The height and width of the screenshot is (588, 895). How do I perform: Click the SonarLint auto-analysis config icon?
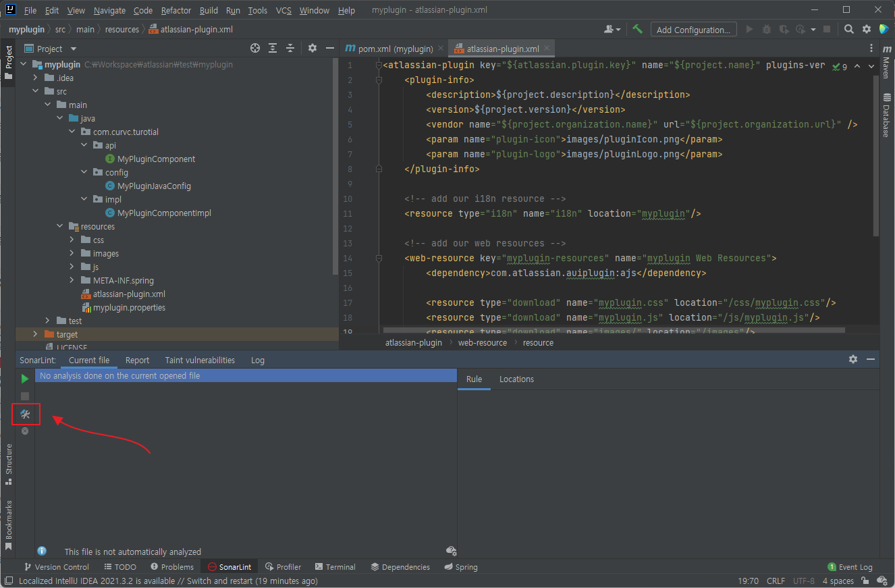[452, 551]
